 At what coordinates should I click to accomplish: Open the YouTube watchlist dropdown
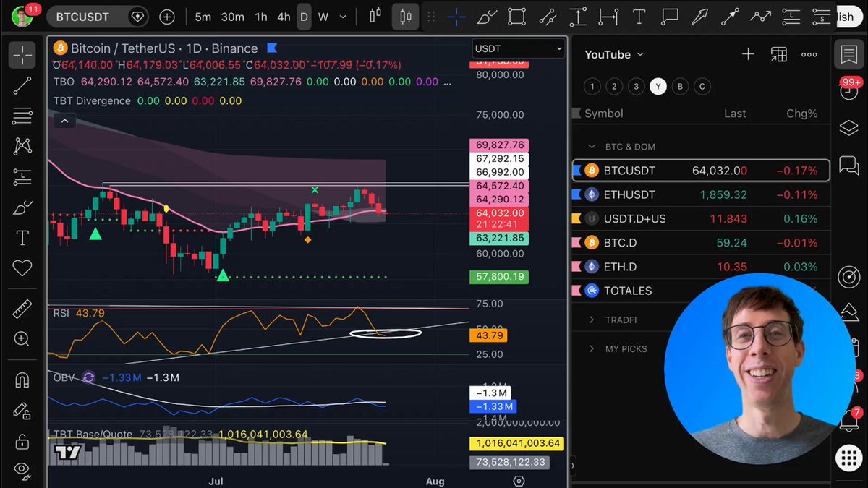[x=614, y=54]
